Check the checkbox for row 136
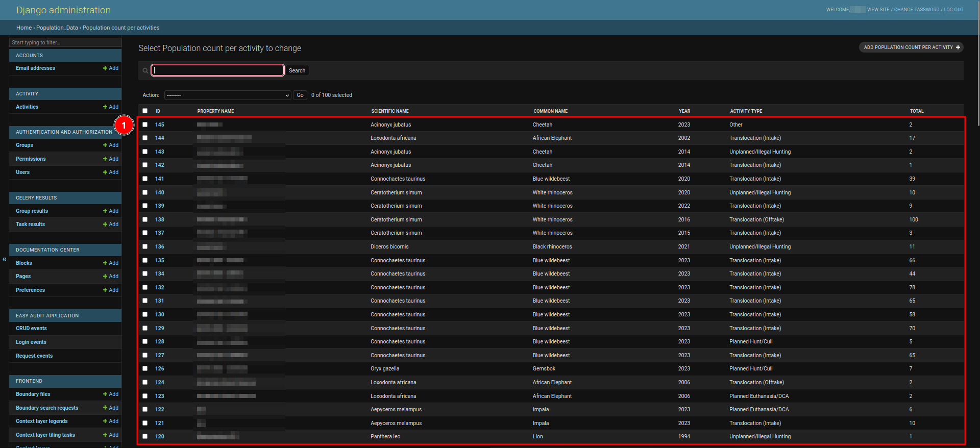The image size is (980, 448). pyautogui.click(x=145, y=246)
